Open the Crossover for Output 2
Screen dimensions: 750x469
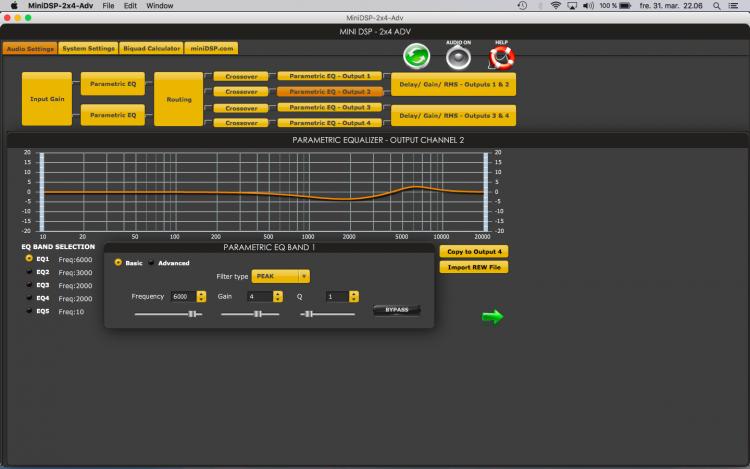241,92
